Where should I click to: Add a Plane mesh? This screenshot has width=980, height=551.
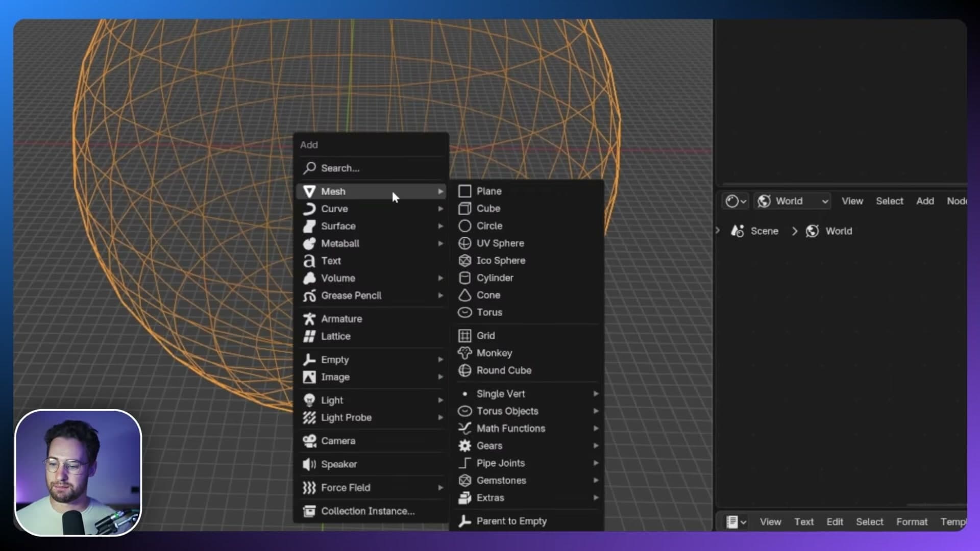[x=527, y=191]
